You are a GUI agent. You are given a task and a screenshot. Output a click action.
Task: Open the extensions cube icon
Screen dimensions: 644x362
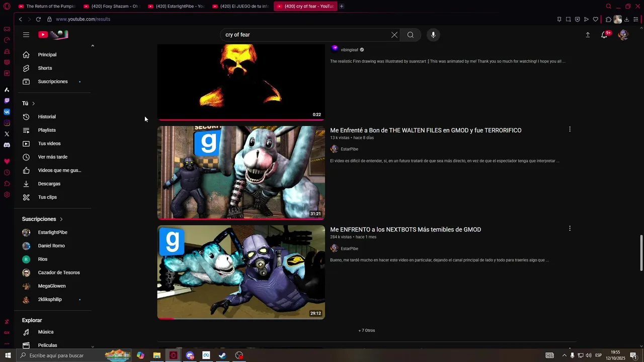point(608,19)
